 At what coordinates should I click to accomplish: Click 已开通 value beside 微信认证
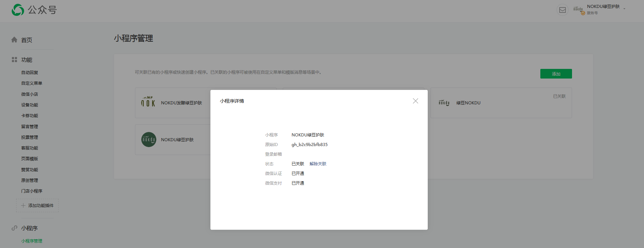point(298,173)
